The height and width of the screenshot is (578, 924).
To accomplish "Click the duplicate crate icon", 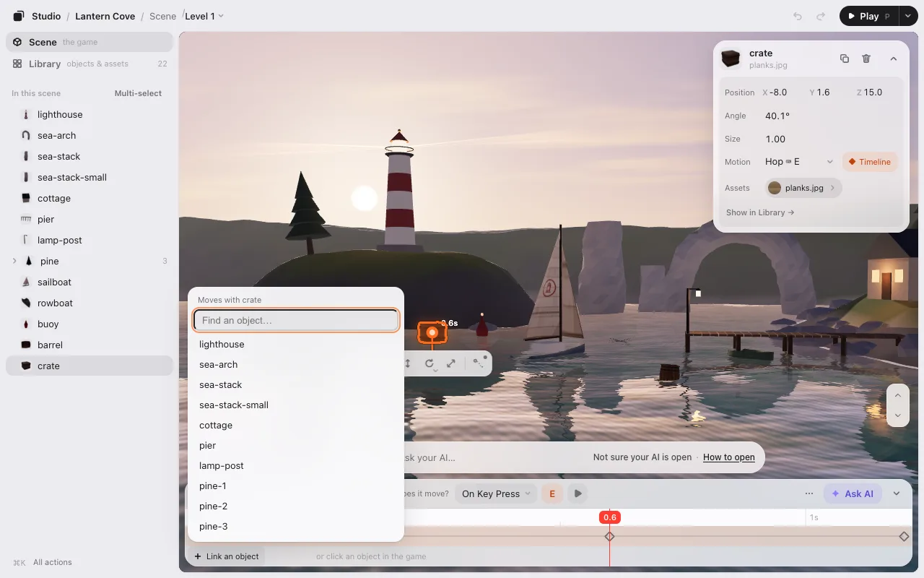I will point(845,59).
